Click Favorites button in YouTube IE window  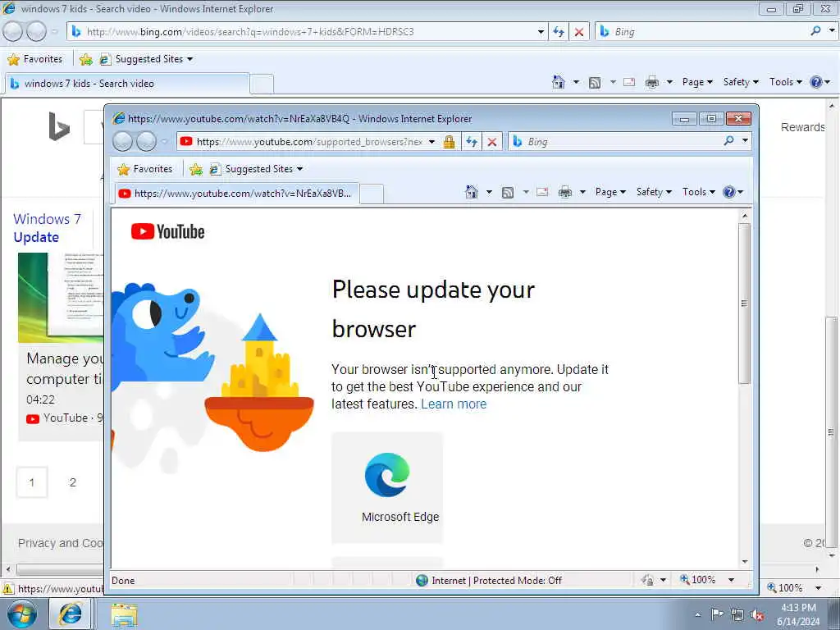144,169
